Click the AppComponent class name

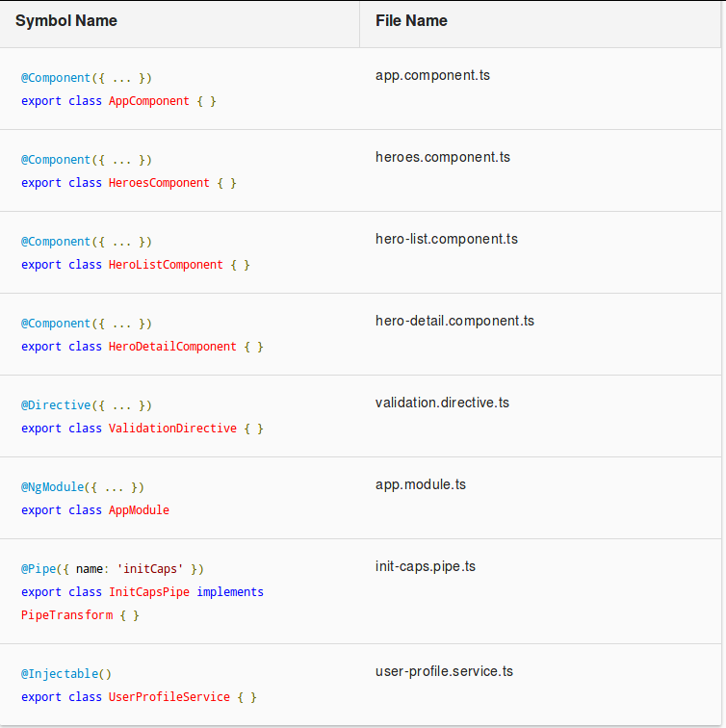pos(149,101)
